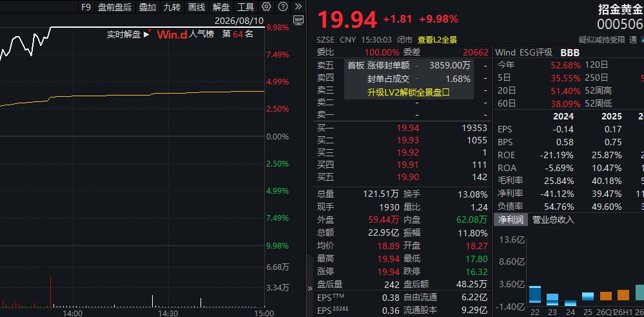The image size is (644, 317).
Task: Click 换手 value 13.08%
Action: tap(473, 194)
